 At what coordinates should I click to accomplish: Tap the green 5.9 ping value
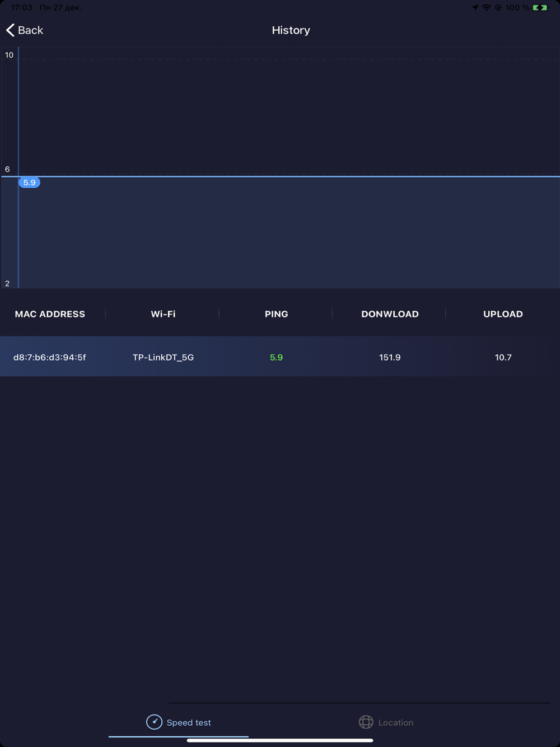[x=276, y=357]
